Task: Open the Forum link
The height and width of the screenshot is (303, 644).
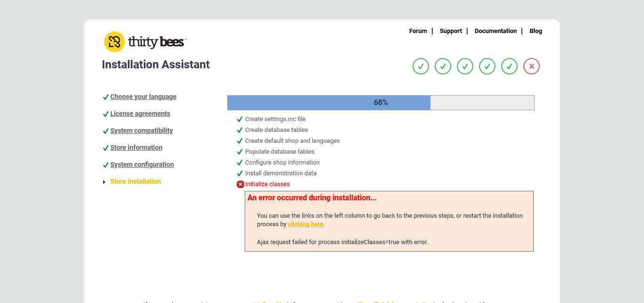Action: (x=418, y=31)
